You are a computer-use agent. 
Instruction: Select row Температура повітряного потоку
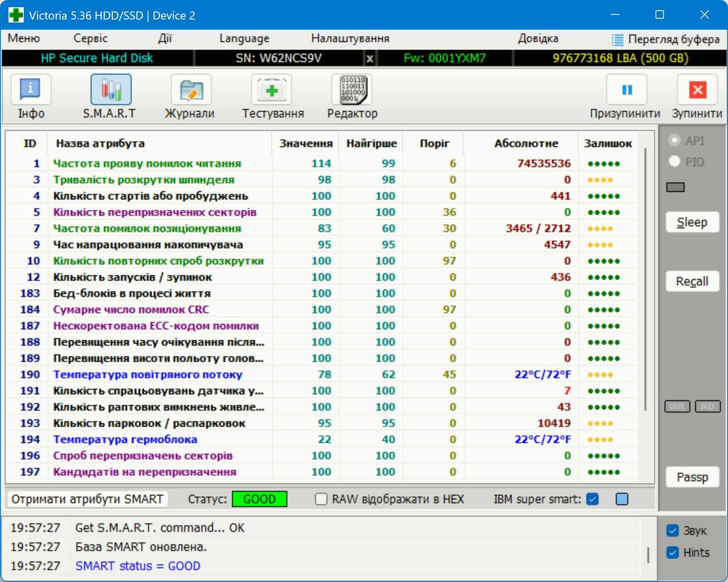[x=322, y=374]
